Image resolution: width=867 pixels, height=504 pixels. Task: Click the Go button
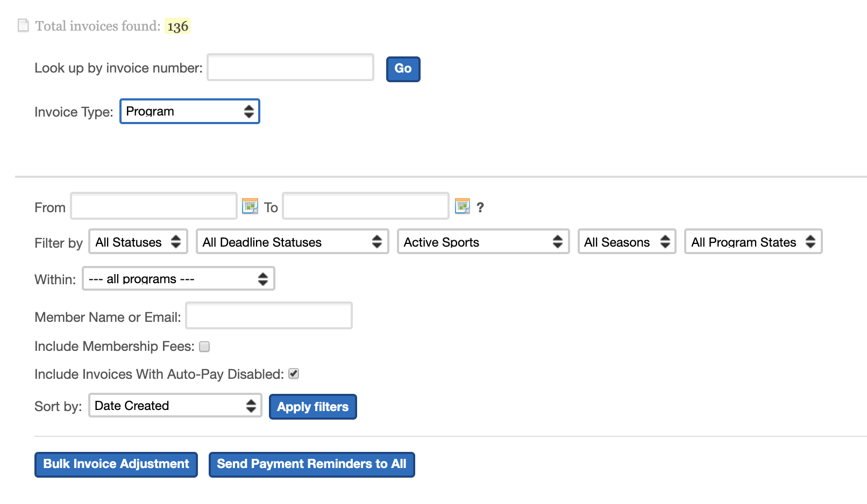click(x=402, y=68)
